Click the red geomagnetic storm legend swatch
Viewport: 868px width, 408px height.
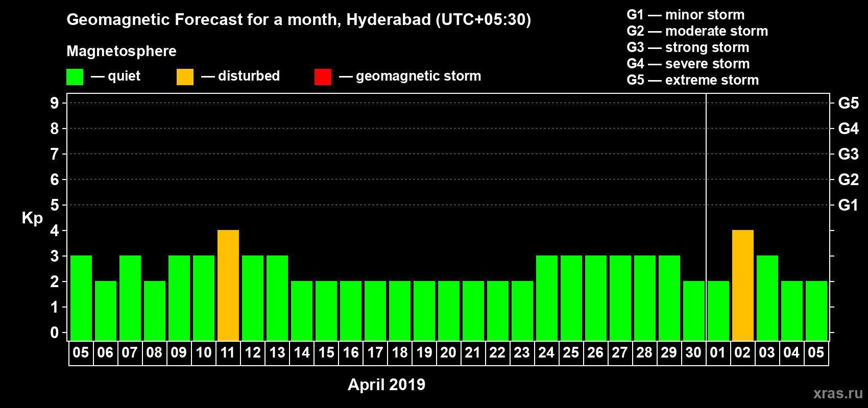point(323,77)
